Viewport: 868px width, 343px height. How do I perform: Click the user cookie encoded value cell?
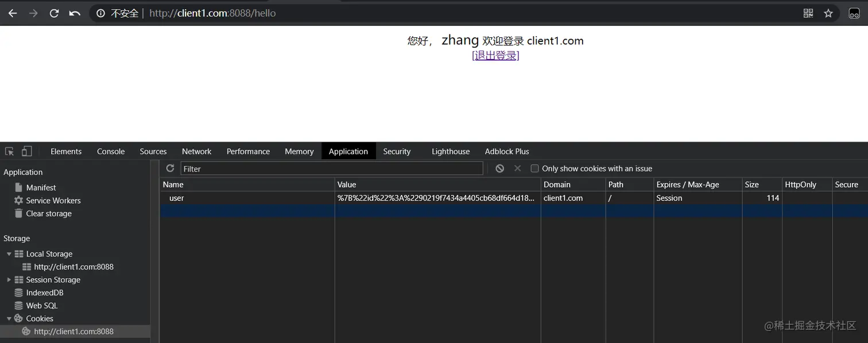(x=437, y=198)
